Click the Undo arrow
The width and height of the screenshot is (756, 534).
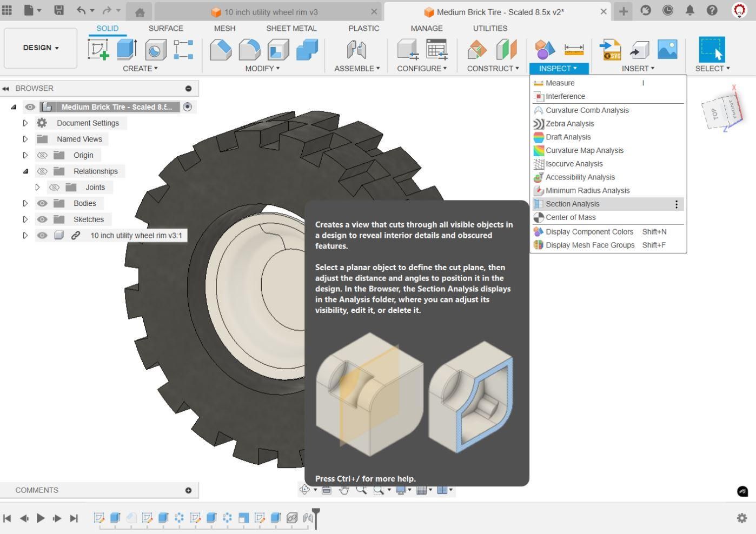pos(81,10)
